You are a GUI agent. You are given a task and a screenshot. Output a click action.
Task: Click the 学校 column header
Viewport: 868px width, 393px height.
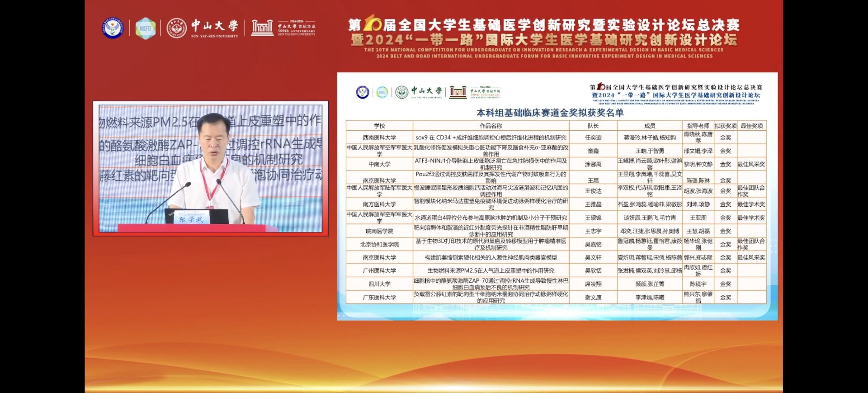[379, 126]
